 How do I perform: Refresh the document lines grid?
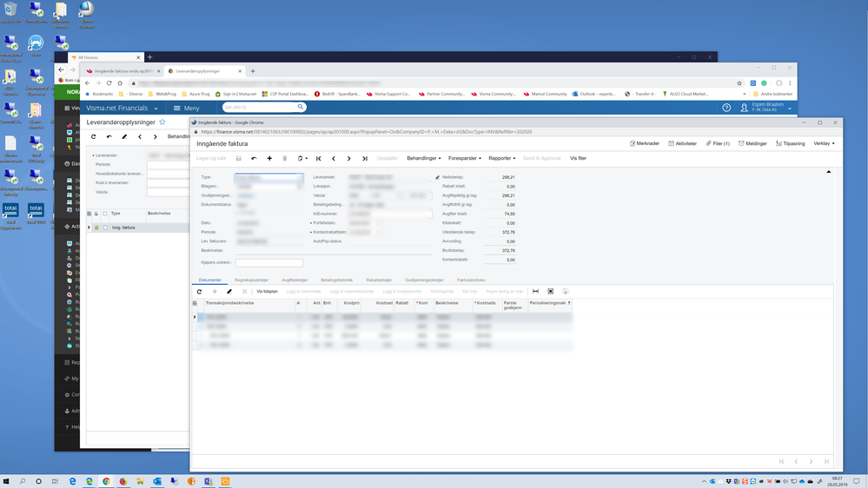point(199,292)
